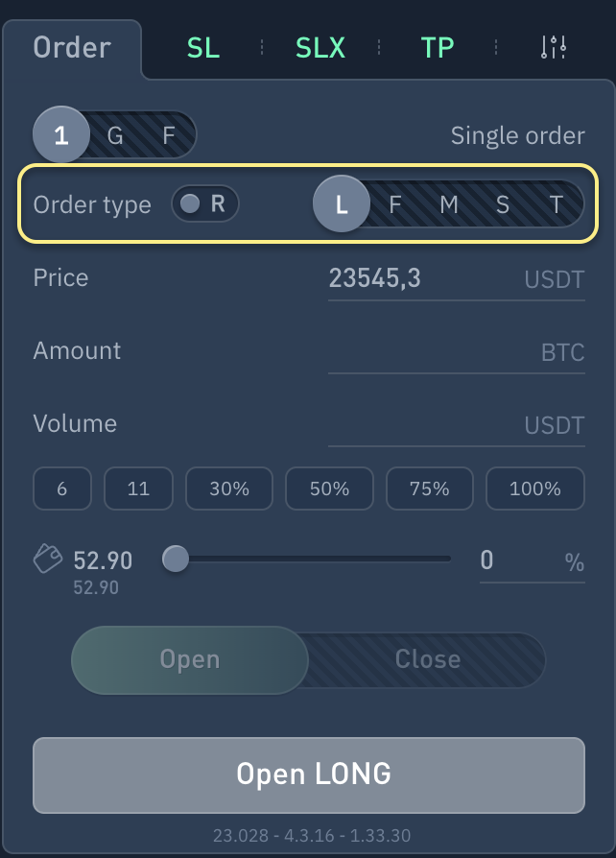Switch order mode to G
Image resolution: width=616 pixels, height=858 pixels.
(x=115, y=135)
